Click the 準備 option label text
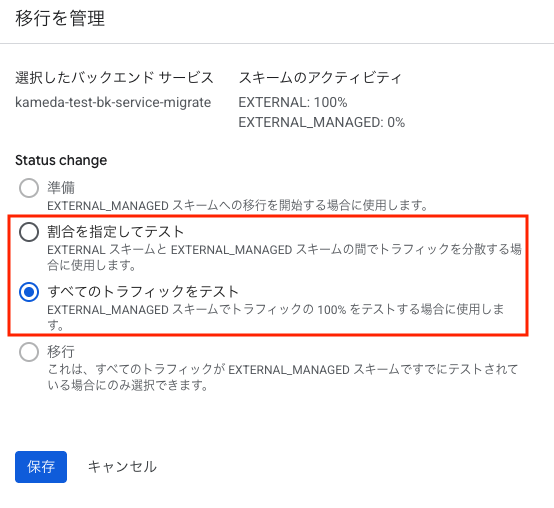The height and width of the screenshot is (508, 554). click(x=61, y=188)
